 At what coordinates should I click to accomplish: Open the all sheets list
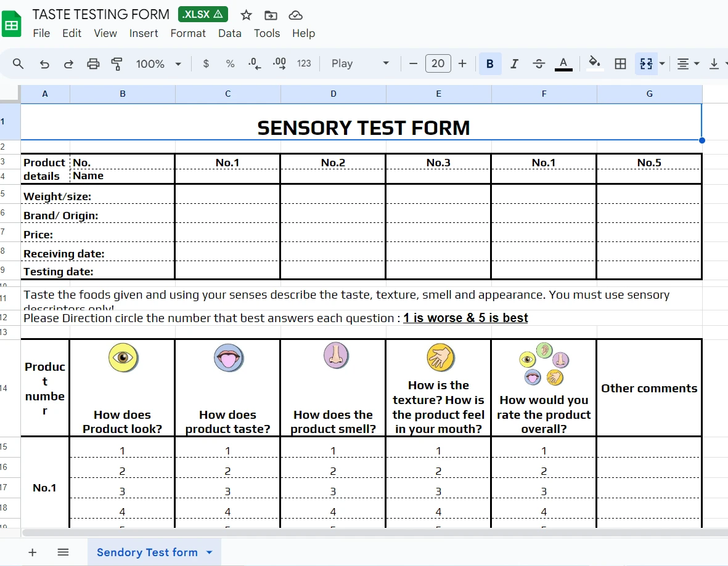coord(63,552)
